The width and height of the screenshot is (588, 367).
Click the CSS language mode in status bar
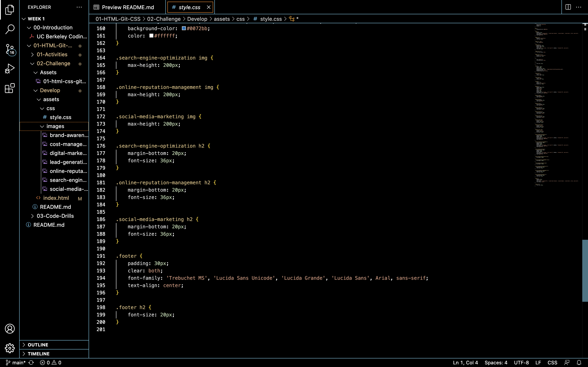(x=552, y=363)
